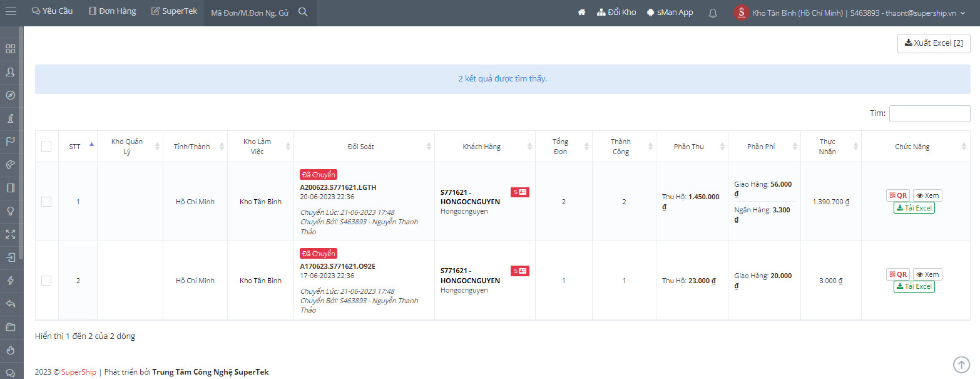Click the sidebar vertical scrollbar
The image size is (980, 379).
coord(21,143)
